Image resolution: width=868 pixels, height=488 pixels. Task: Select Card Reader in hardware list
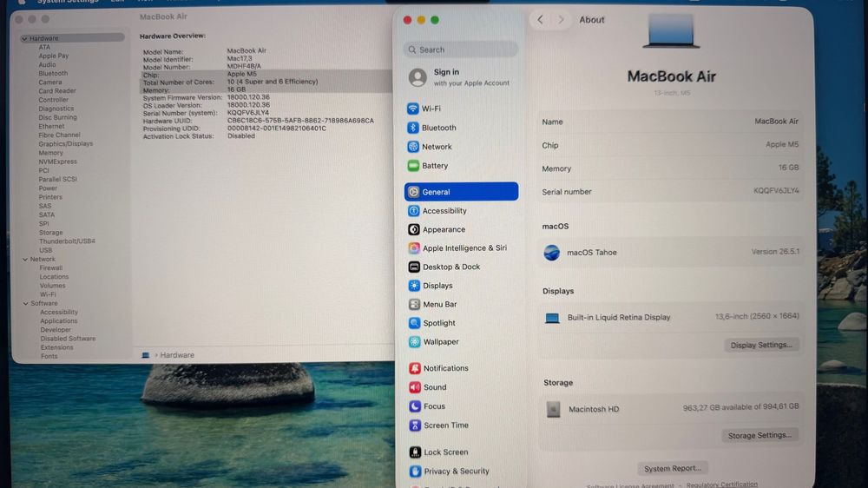click(57, 91)
